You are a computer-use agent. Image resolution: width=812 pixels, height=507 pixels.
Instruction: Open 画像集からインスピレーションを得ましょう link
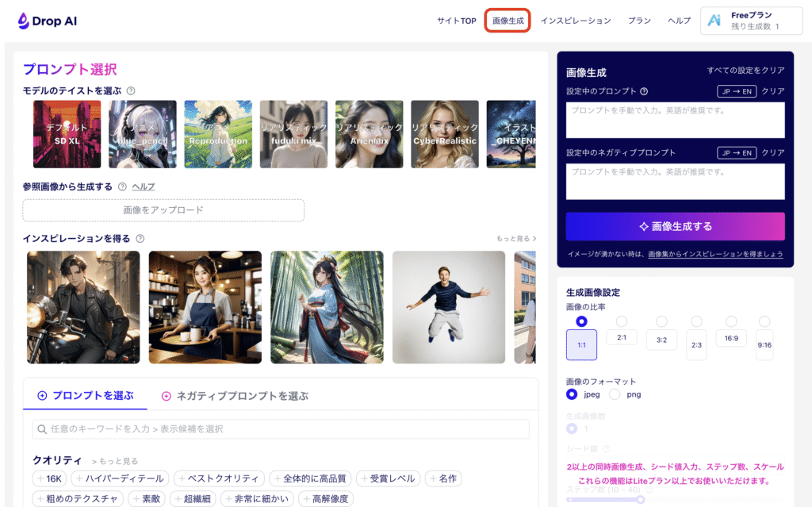716,254
